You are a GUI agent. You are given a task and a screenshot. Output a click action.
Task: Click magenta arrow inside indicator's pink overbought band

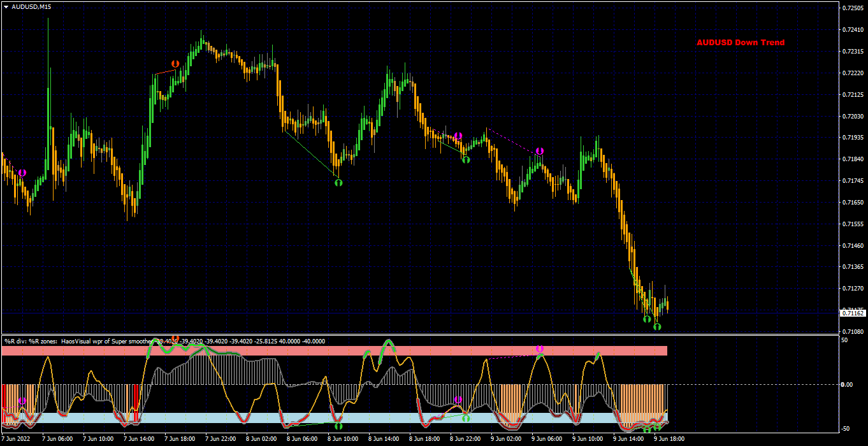(540, 349)
